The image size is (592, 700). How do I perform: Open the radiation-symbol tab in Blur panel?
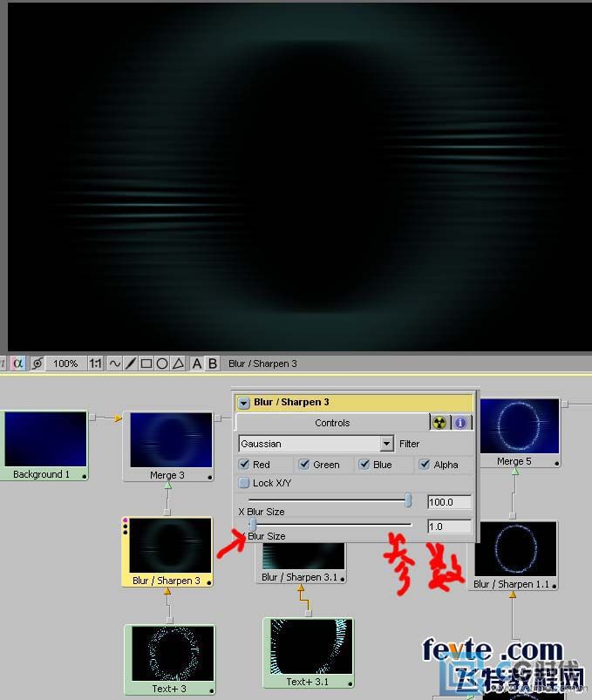[x=441, y=422]
